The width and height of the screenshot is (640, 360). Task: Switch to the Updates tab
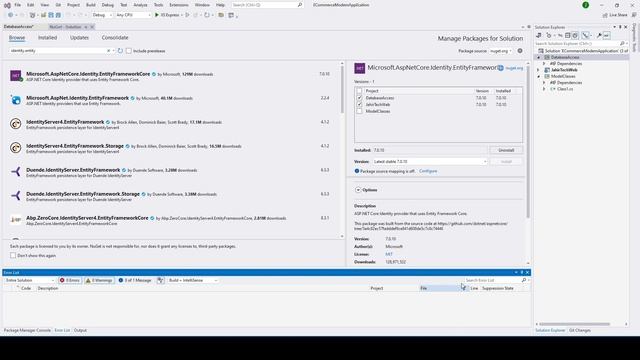coord(79,38)
